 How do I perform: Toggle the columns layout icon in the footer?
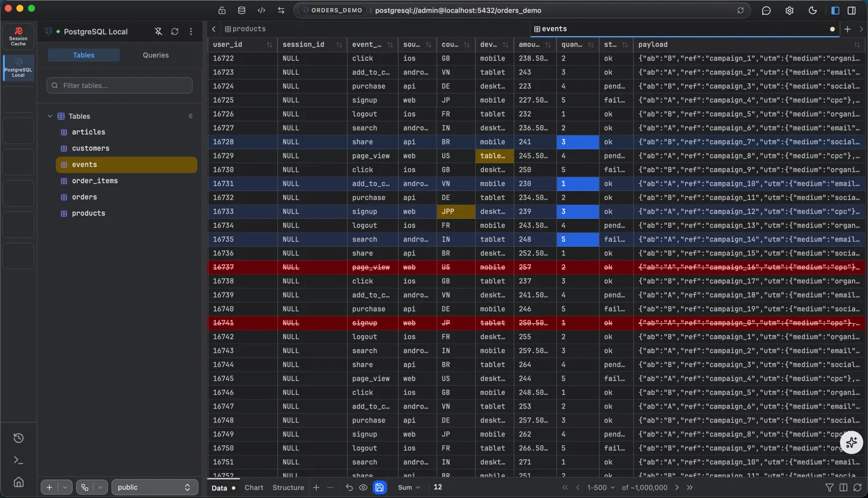pyautogui.click(x=844, y=488)
